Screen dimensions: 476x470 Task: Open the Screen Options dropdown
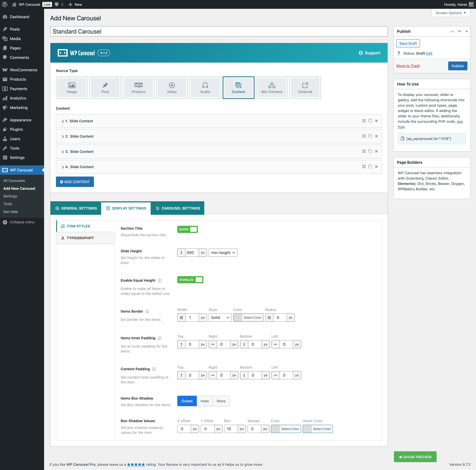pos(451,13)
